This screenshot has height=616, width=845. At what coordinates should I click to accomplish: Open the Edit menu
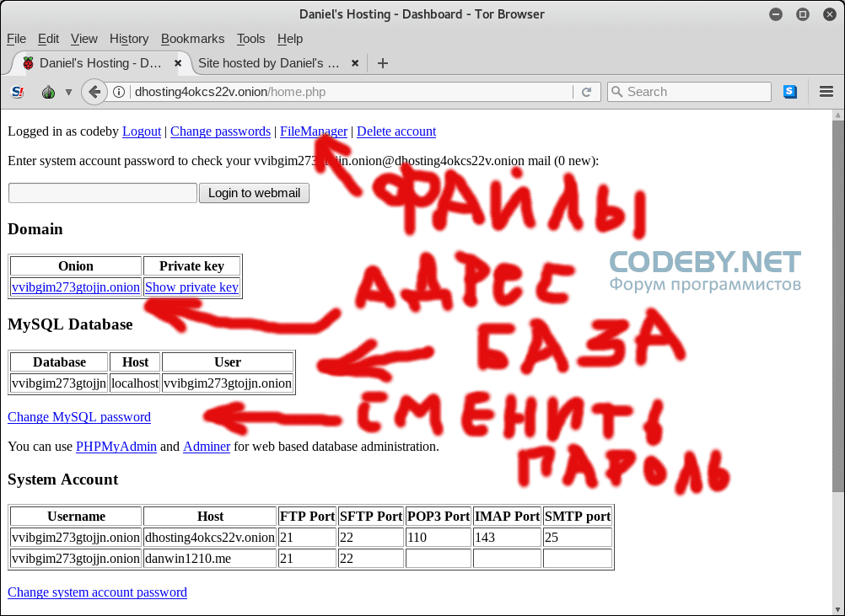(48, 39)
